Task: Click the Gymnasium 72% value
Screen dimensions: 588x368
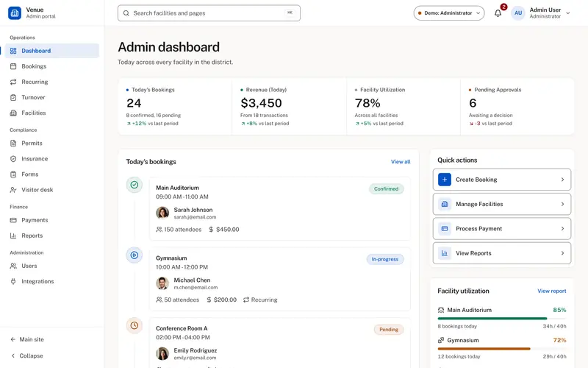Action: (559, 340)
